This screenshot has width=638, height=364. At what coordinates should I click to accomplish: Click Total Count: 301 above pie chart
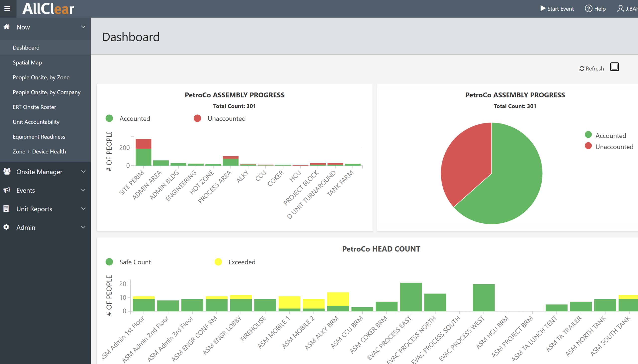coord(515,106)
